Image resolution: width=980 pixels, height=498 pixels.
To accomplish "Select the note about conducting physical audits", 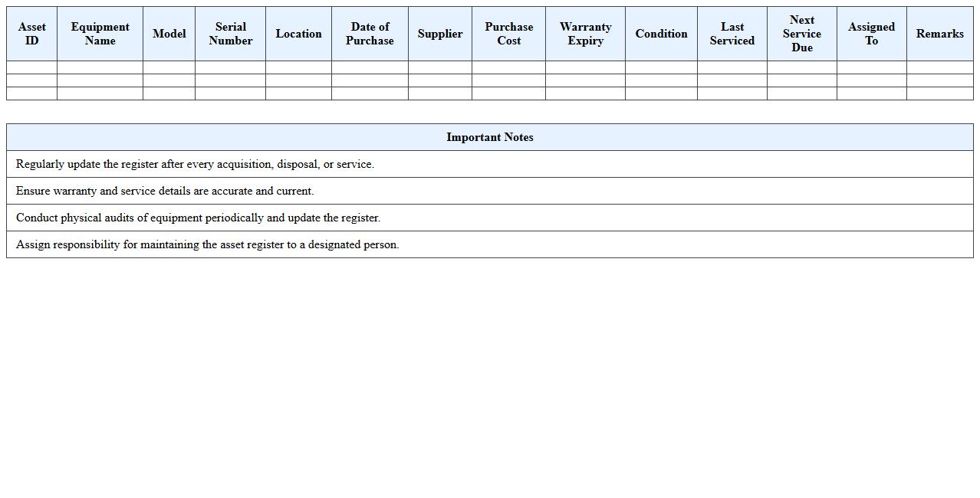I will 198,218.
